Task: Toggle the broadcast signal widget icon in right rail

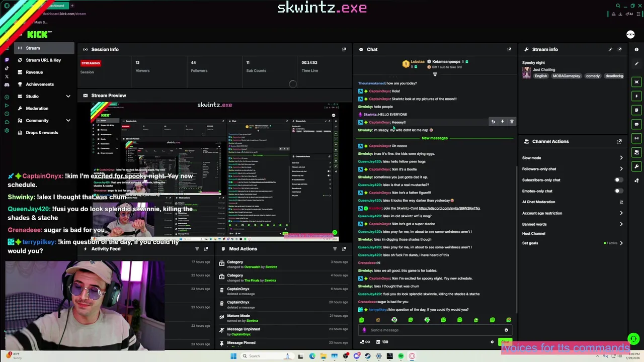Action: (x=636, y=138)
